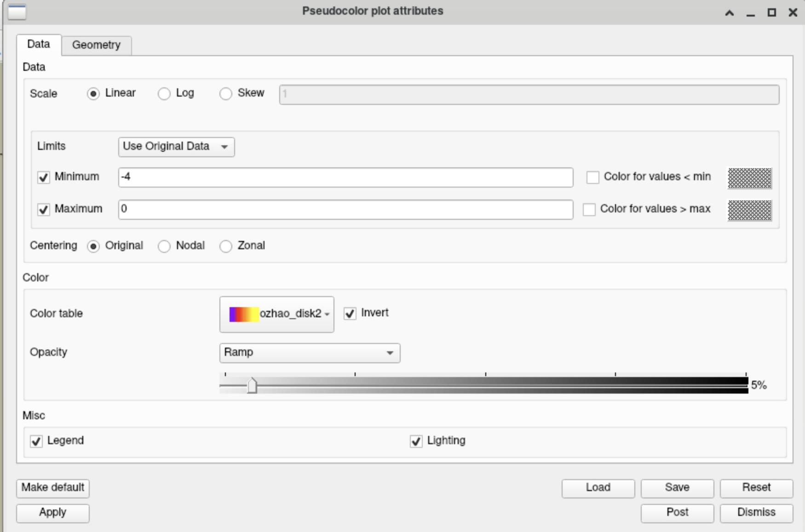Select the Log scale option
Screen dimensions: 805x532
coord(164,94)
